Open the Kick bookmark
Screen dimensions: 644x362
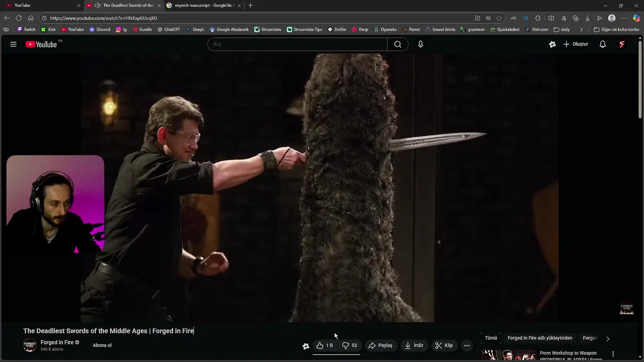click(48, 30)
